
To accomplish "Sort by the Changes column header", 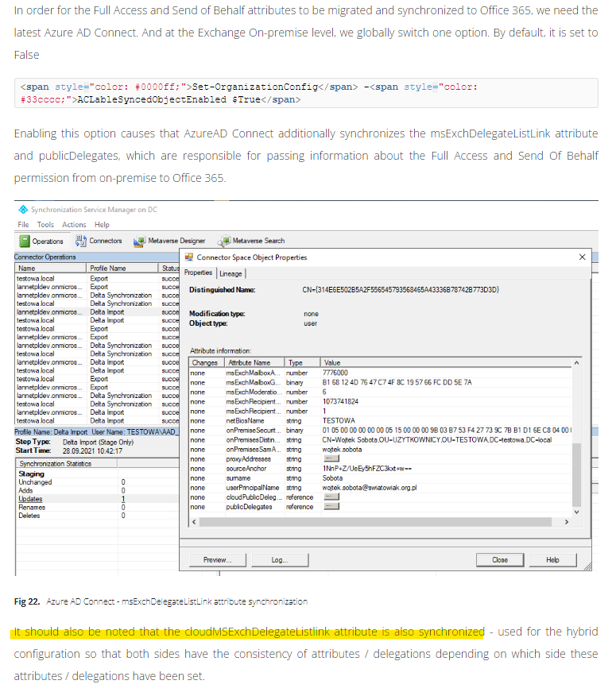I will 207,363.
